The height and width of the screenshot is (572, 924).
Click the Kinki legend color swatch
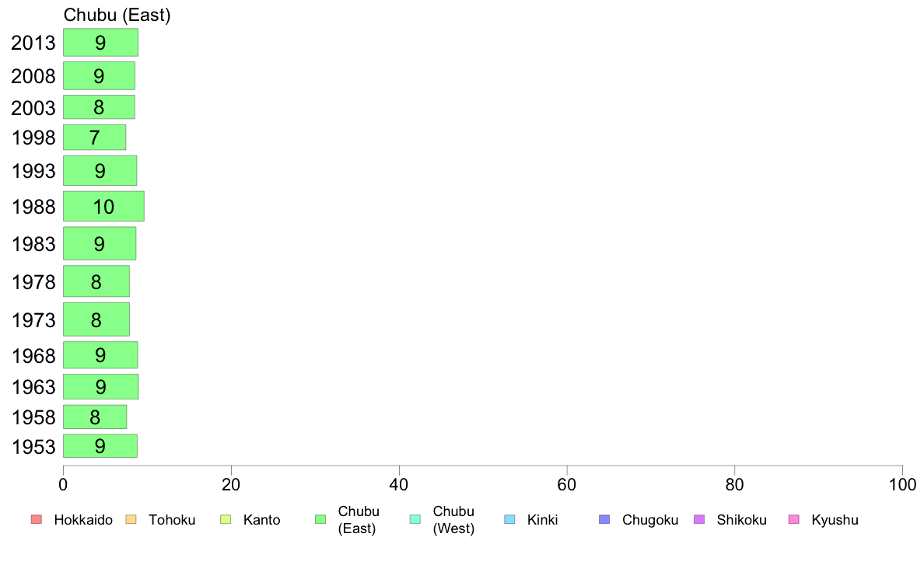click(x=509, y=520)
